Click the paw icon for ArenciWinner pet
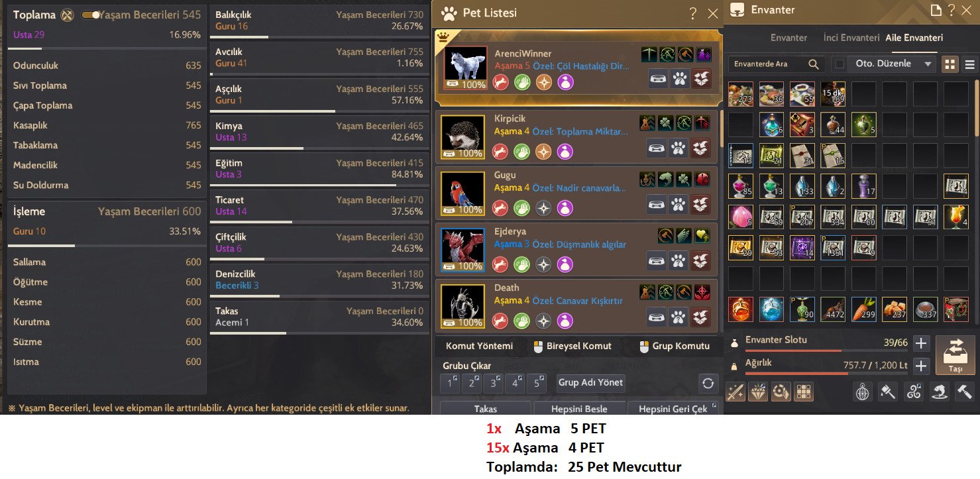 click(679, 78)
